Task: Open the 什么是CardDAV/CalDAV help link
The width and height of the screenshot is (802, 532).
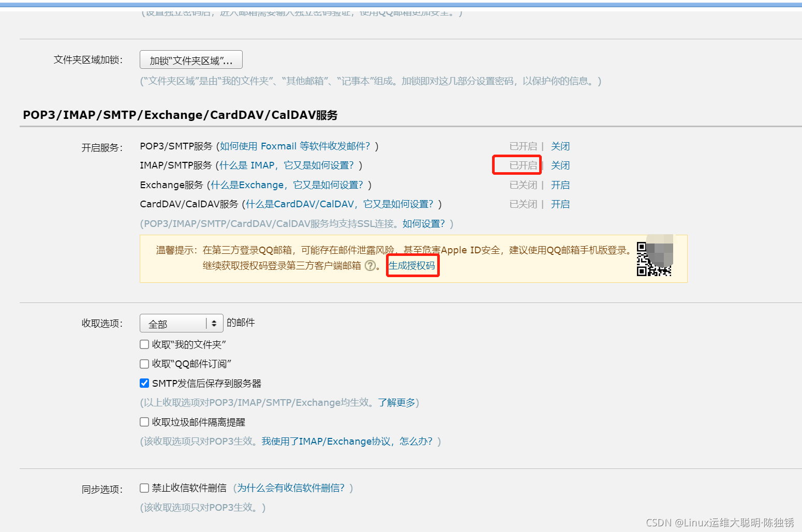Action: click(x=339, y=204)
